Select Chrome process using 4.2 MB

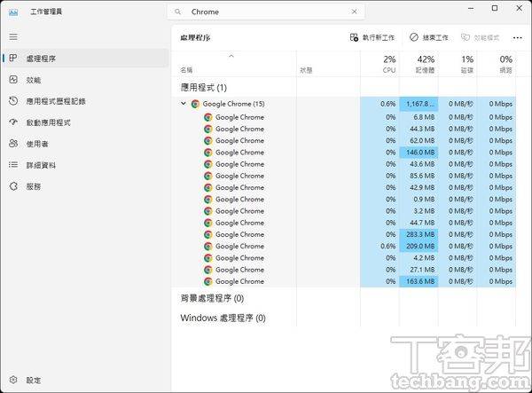[x=343, y=258]
